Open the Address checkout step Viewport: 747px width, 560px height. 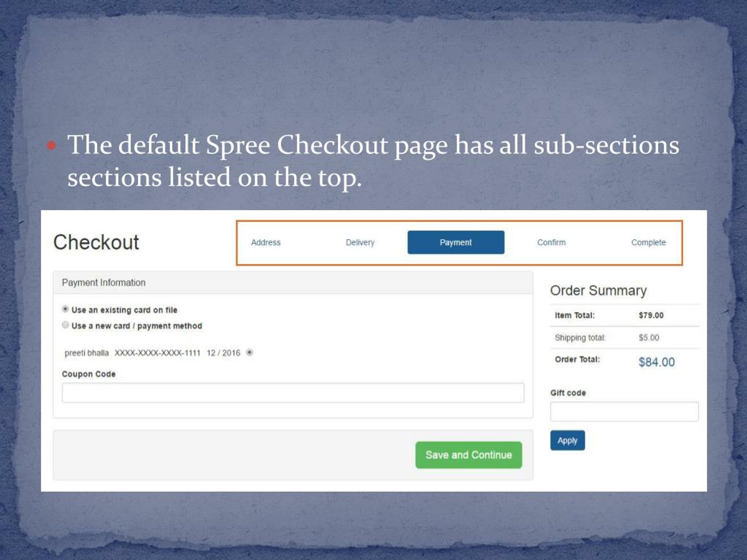266,242
